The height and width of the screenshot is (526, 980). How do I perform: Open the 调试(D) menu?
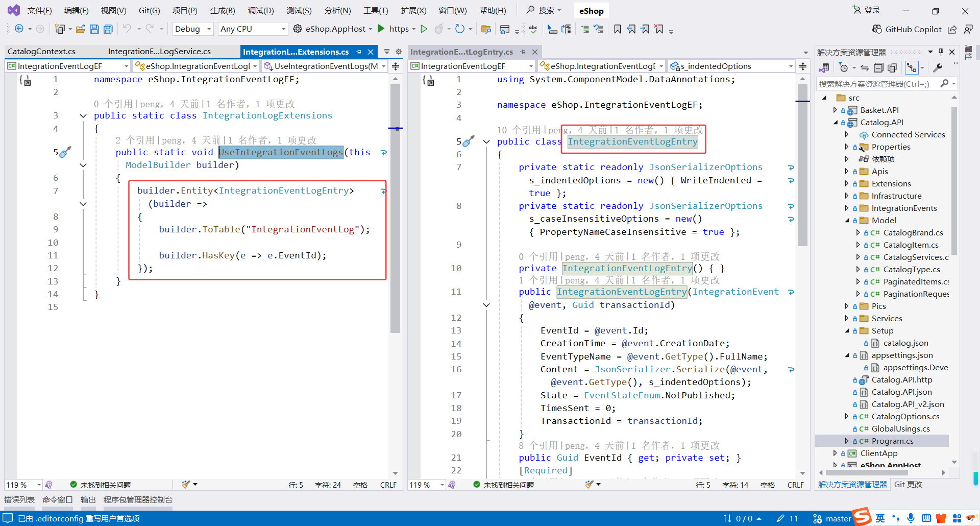[x=261, y=11]
